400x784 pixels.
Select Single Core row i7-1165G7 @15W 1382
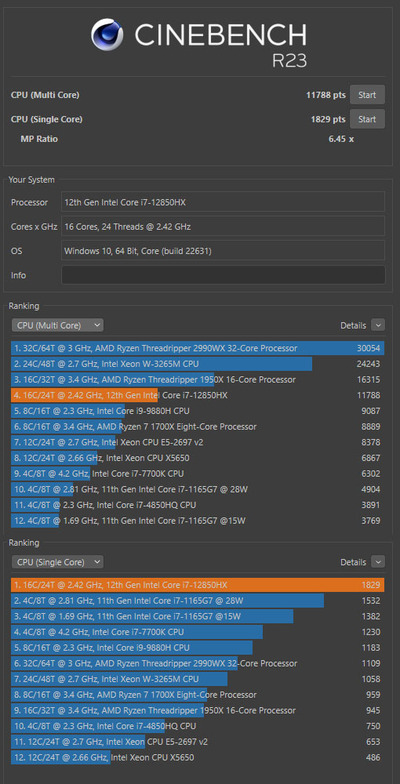click(x=198, y=616)
